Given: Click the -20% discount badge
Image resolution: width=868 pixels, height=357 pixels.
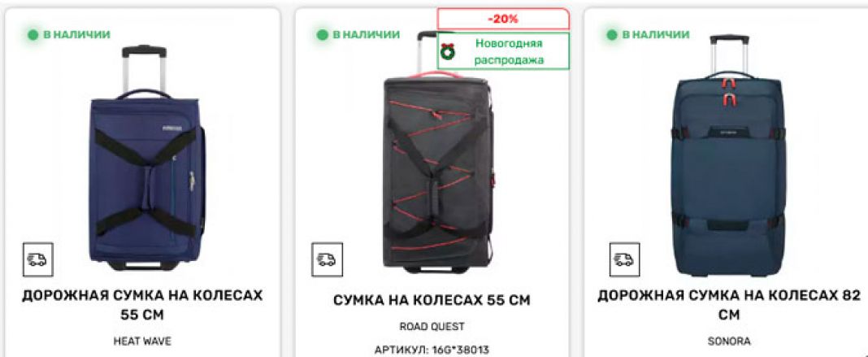Looking at the screenshot, I should tap(503, 19).
